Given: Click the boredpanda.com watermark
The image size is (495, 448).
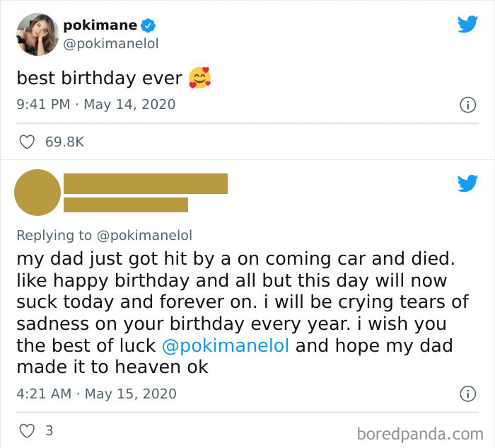Looking at the screenshot, I should pyautogui.click(x=420, y=432).
